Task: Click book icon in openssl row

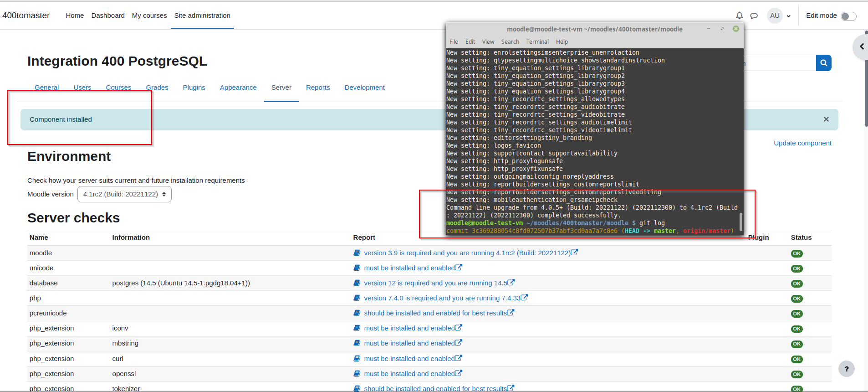Action: pos(357,373)
